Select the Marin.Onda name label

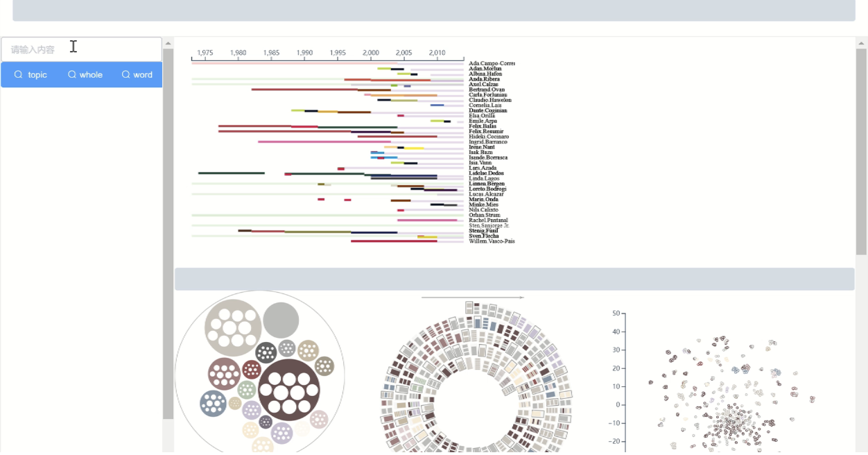click(483, 199)
